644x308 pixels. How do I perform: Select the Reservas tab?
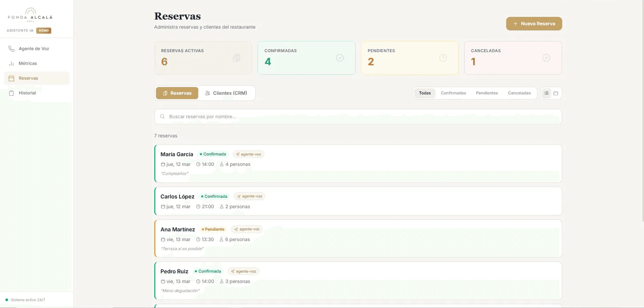(x=177, y=93)
